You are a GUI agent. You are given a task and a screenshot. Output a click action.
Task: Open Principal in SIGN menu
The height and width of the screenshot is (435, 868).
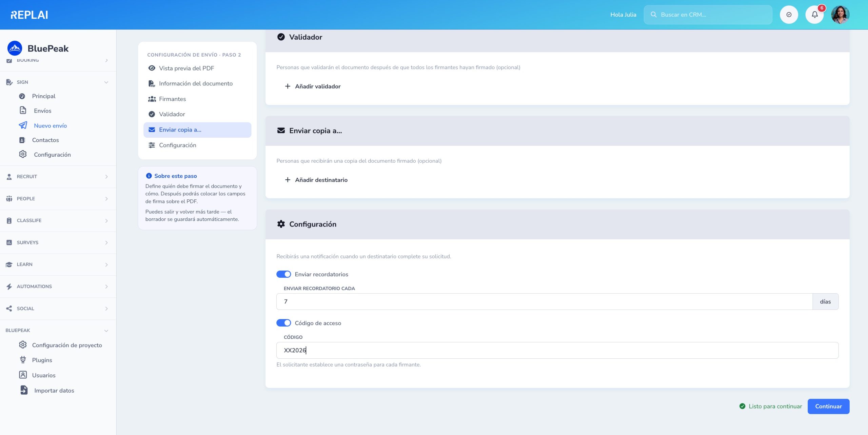pos(43,96)
